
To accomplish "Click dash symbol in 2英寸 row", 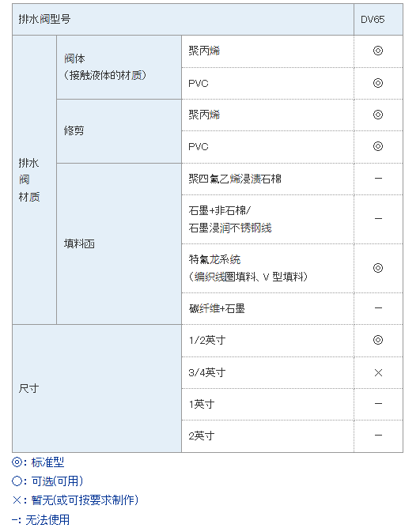I will (x=378, y=435).
